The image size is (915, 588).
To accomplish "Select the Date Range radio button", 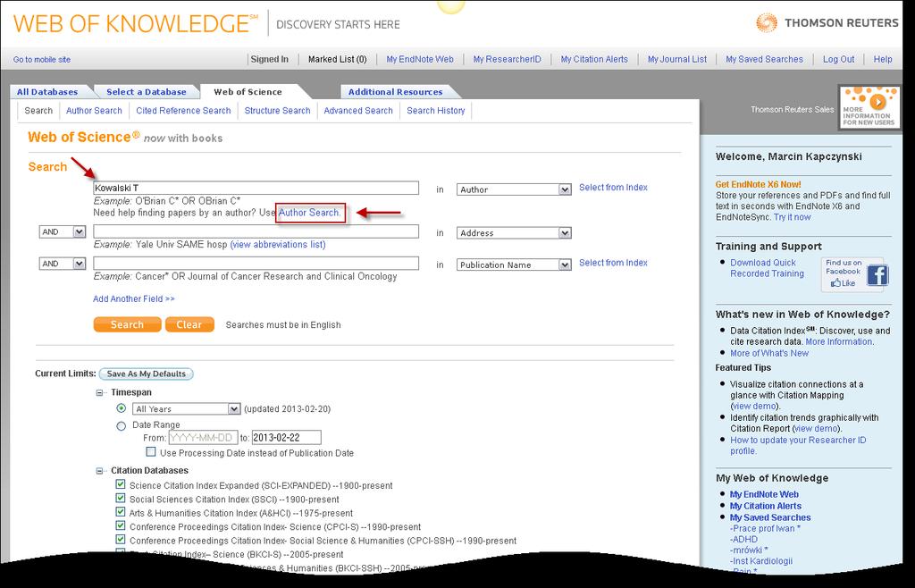I will [122, 426].
